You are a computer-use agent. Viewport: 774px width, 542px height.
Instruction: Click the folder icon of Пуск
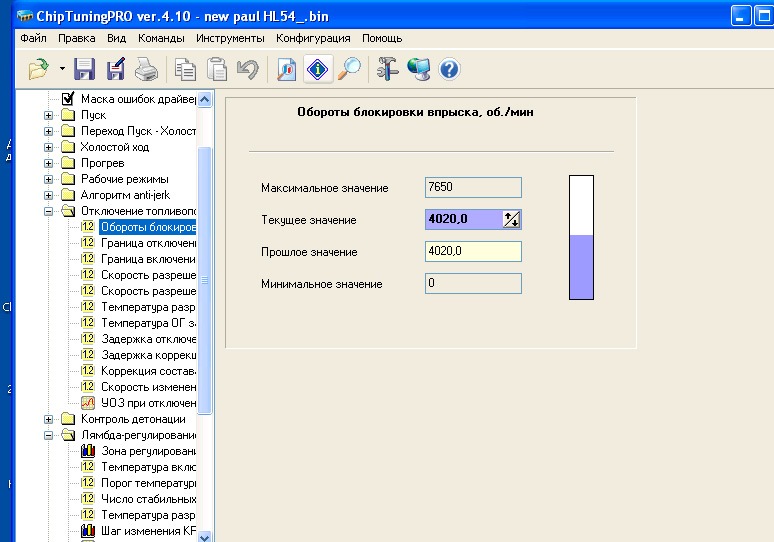(x=68, y=115)
